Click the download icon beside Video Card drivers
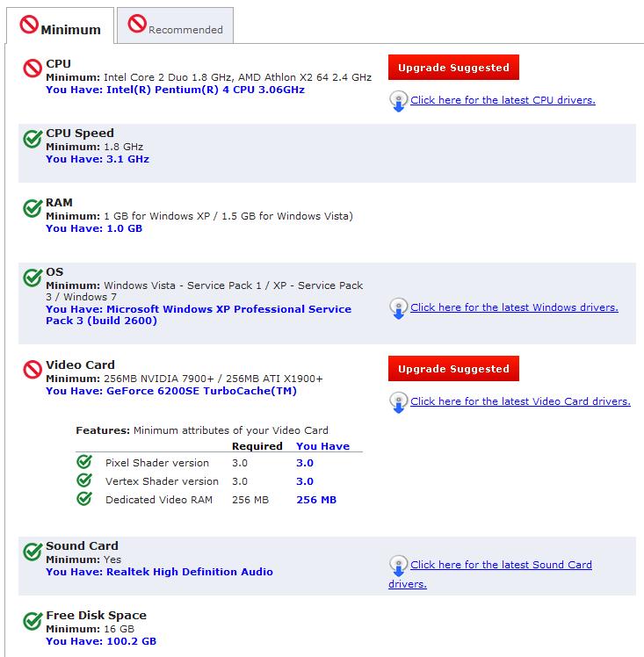This screenshot has width=644, height=657. pos(398,401)
